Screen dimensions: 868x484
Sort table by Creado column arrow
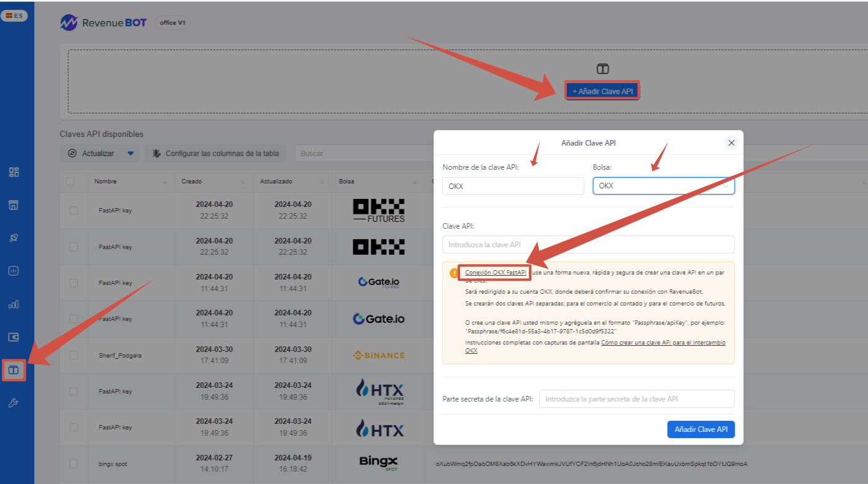tap(243, 182)
